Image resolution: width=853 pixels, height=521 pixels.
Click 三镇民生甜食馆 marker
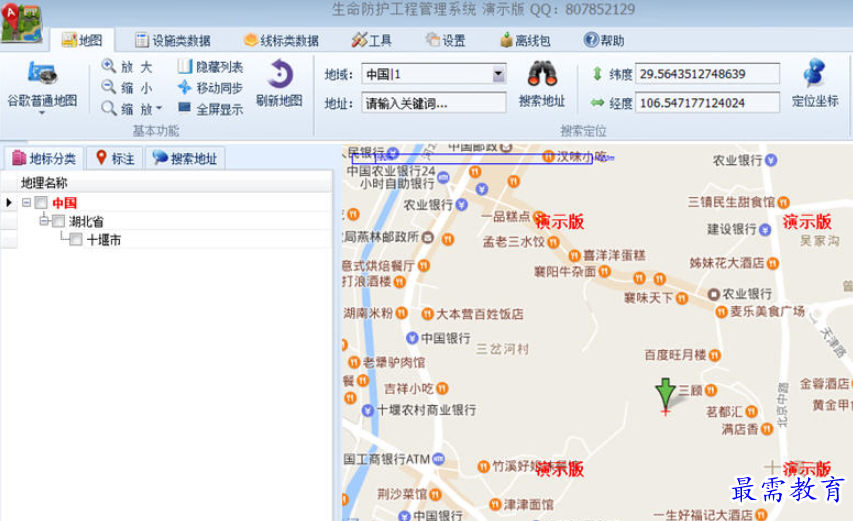point(783,202)
